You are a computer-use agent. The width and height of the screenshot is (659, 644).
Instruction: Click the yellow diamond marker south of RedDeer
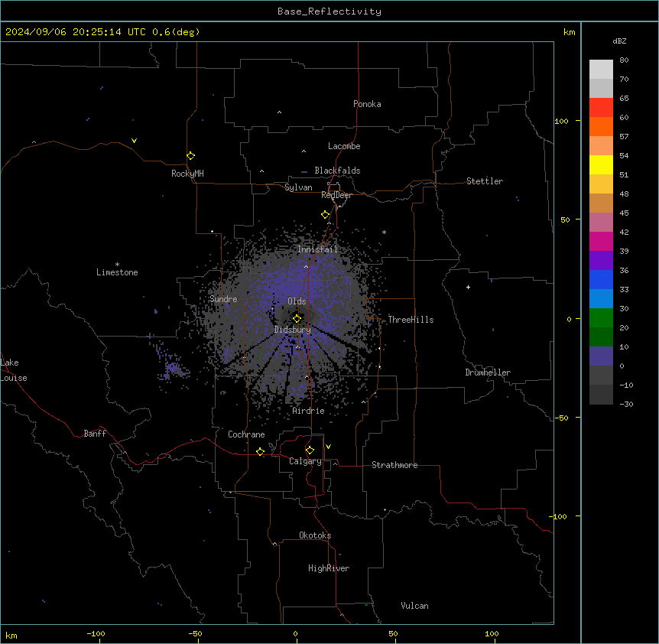pos(325,215)
